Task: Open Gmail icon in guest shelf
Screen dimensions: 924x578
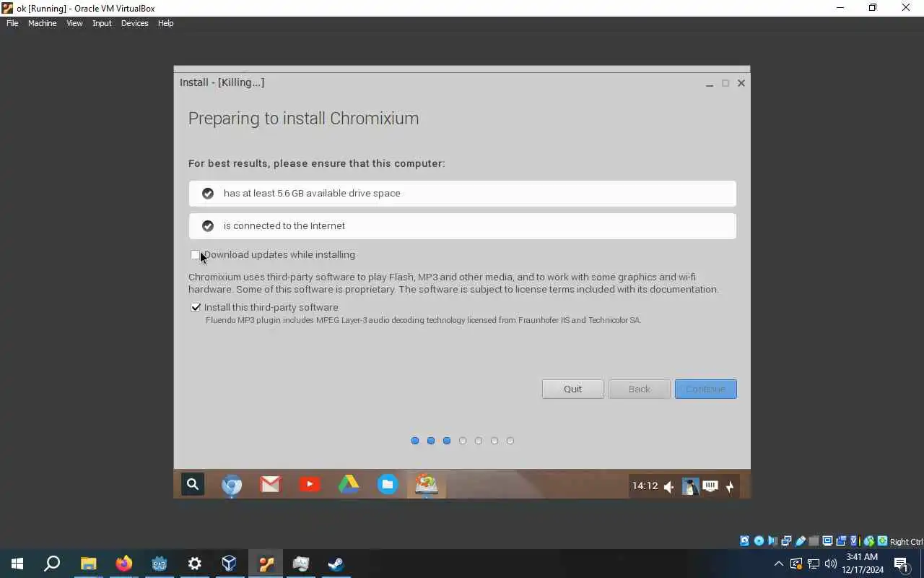Action: coord(270,485)
